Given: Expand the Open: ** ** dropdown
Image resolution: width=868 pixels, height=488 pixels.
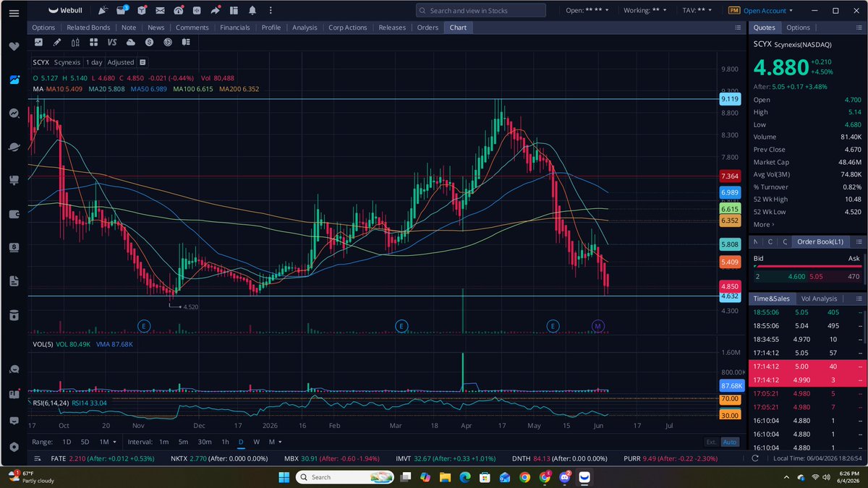Looking at the screenshot, I should click(x=587, y=11).
